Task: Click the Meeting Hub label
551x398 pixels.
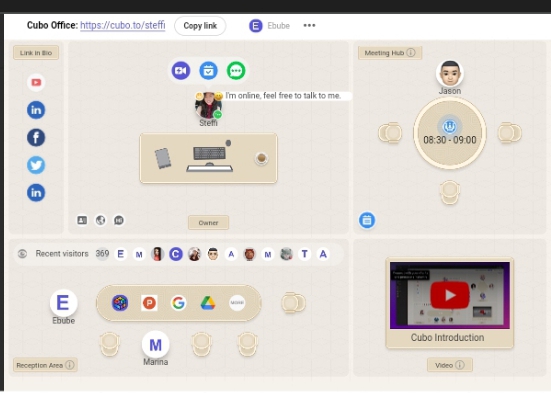Action: 384,53
